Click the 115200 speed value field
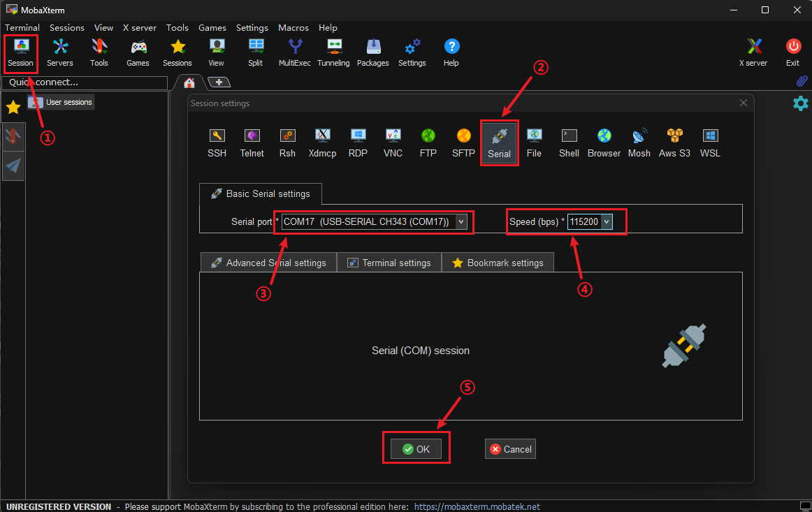Image resolution: width=812 pixels, height=512 pixels. [584, 221]
